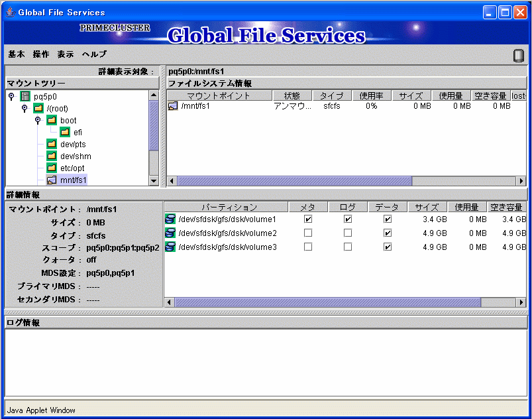Screen dimensions: 532x419
Task: Click the partition table horizontal scrollbar thumb
Action: [327, 302]
